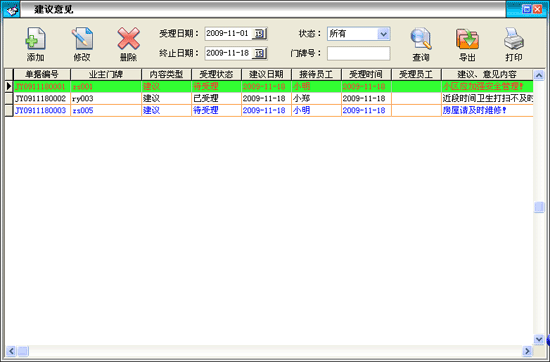This screenshot has width=550, height=362.
Task: Click door number cell zs001
Action: tap(106, 86)
